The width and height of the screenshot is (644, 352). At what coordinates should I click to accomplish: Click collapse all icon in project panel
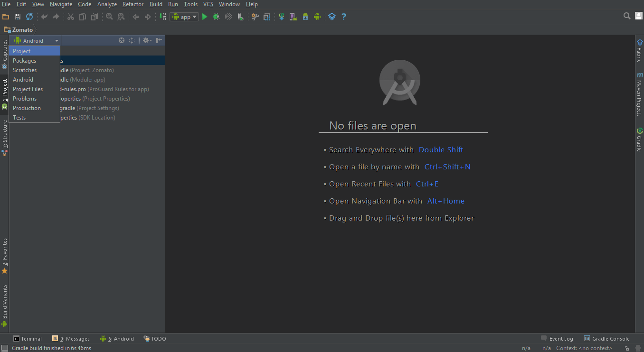(x=132, y=41)
